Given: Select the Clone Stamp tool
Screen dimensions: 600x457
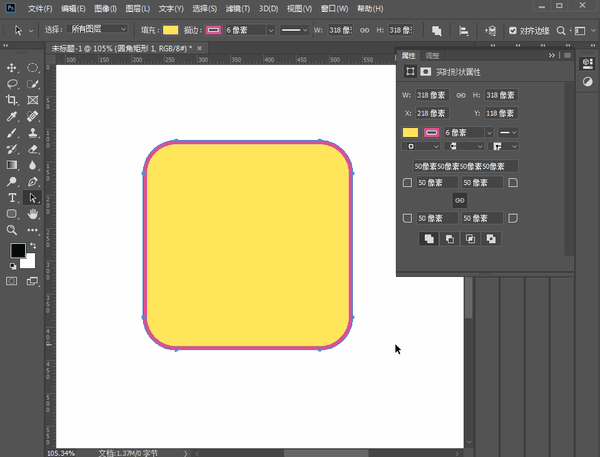Looking at the screenshot, I should point(33,133).
